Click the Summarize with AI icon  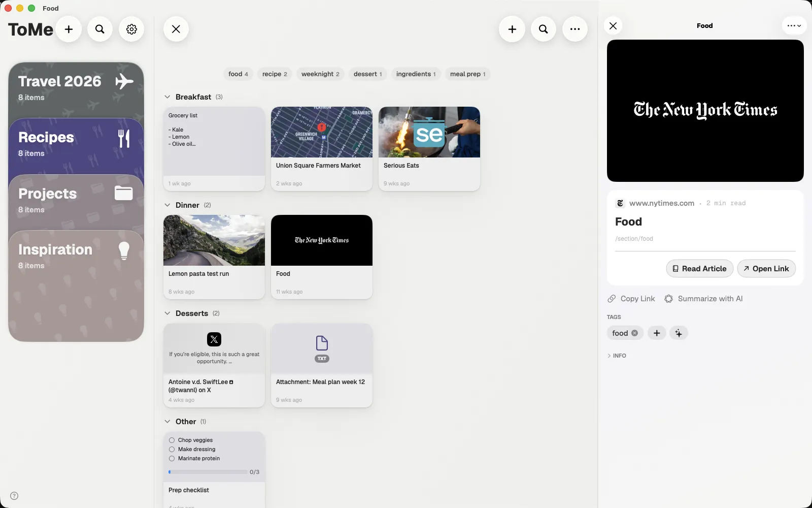pos(669,299)
